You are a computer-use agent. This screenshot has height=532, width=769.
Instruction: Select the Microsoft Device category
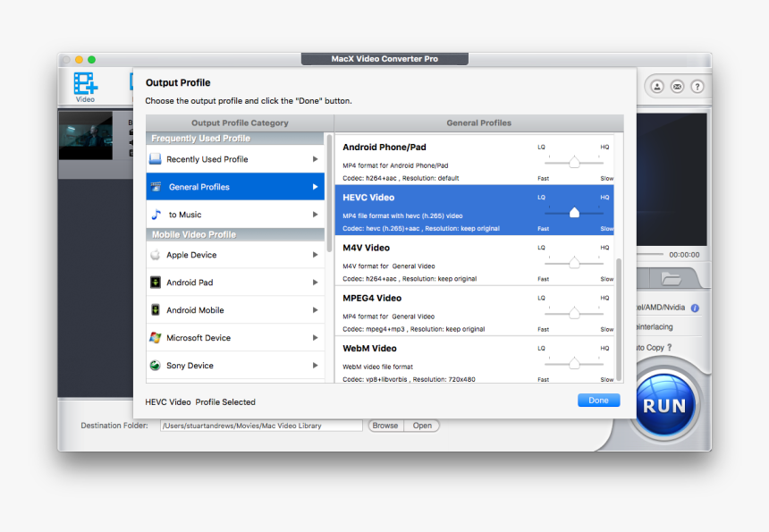[236, 338]
